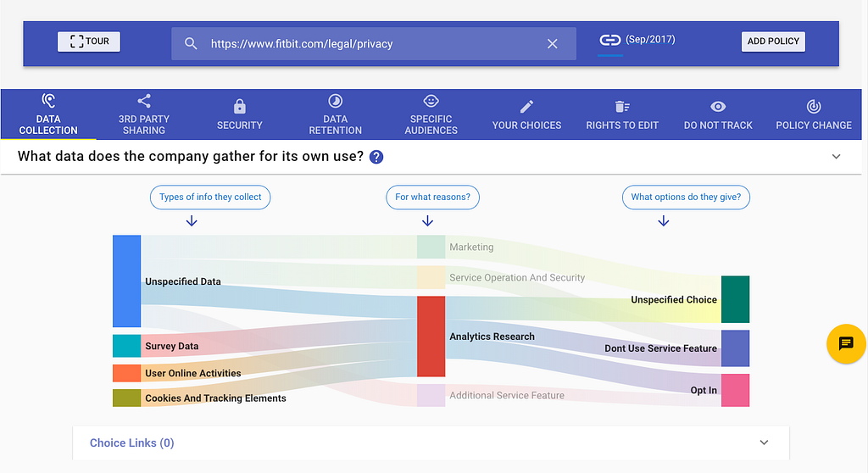Click the pink Opt In block

pos(735,390)
